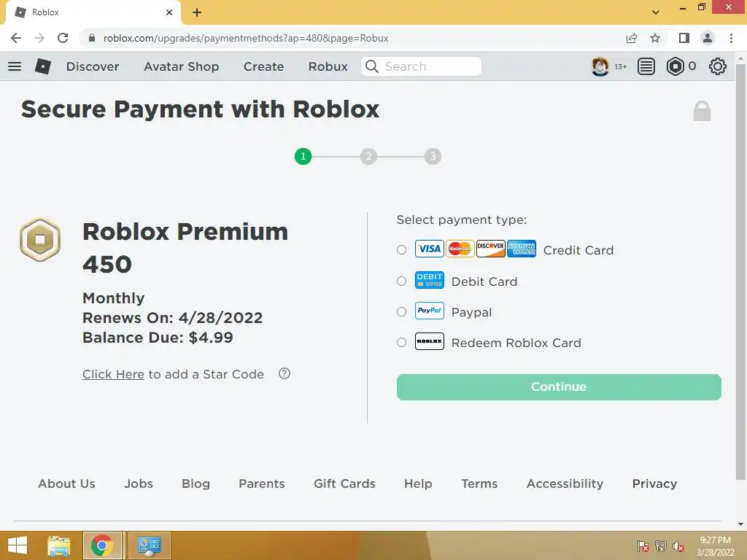Image resolution: width=747 pixels, height=560 pixels.
Task: Click the page vertical scrollbar
Action: (x=740, y=271)
